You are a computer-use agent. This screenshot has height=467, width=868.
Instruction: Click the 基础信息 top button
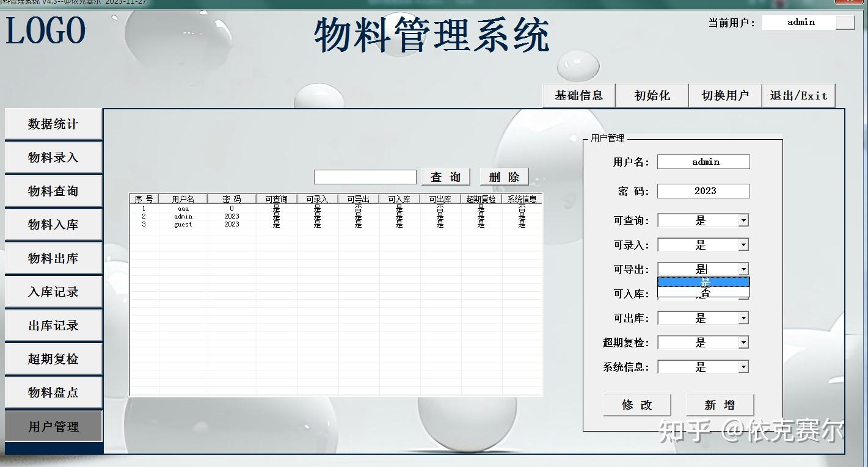[578, 96]
